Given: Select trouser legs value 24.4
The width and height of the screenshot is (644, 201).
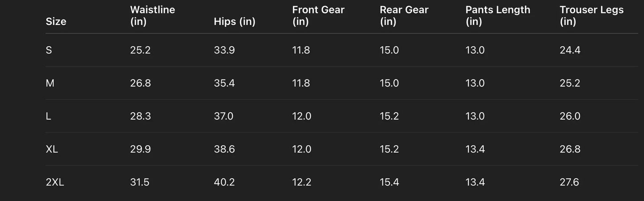Looking at the screenshot, I should (x=570, y=50).
